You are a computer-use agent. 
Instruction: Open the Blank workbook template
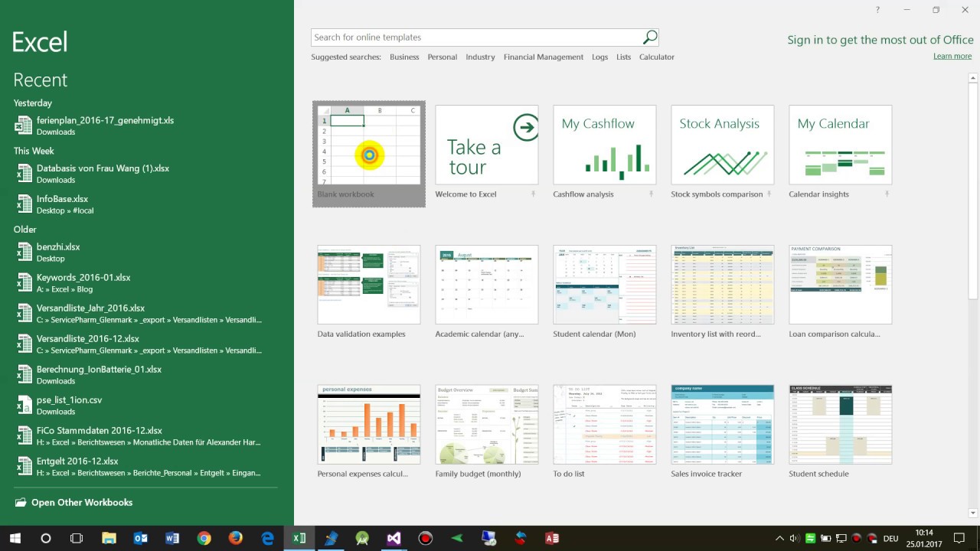(369, 154)
